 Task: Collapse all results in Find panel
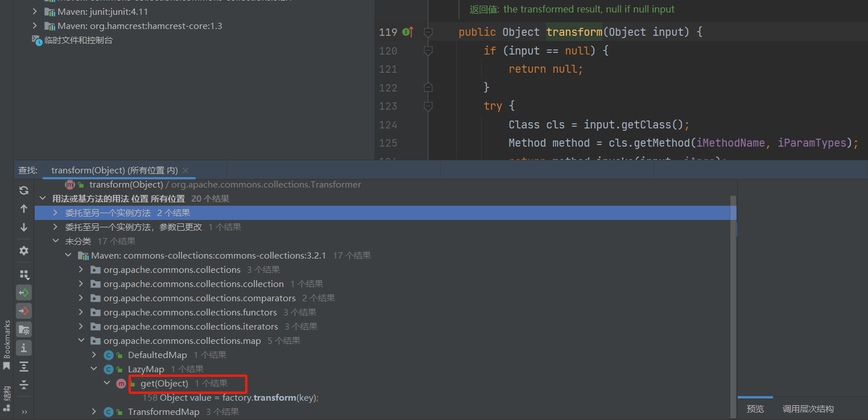(x=24, y=385)
